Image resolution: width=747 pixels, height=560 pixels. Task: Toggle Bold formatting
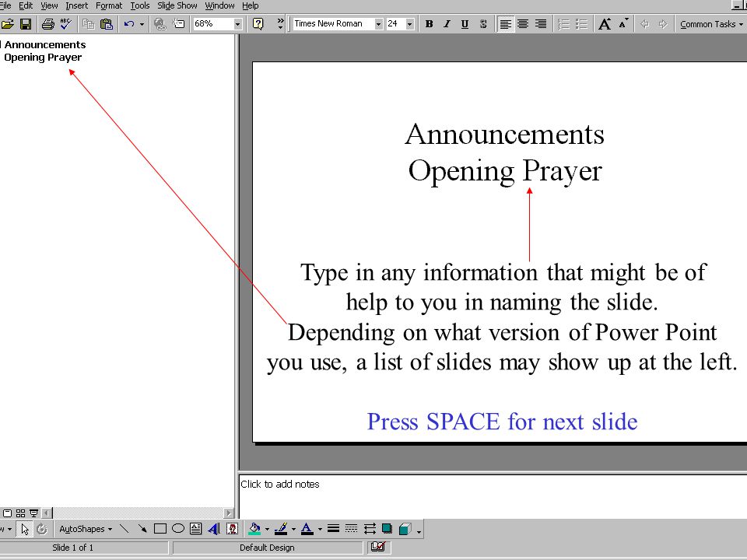pos(430,24)
